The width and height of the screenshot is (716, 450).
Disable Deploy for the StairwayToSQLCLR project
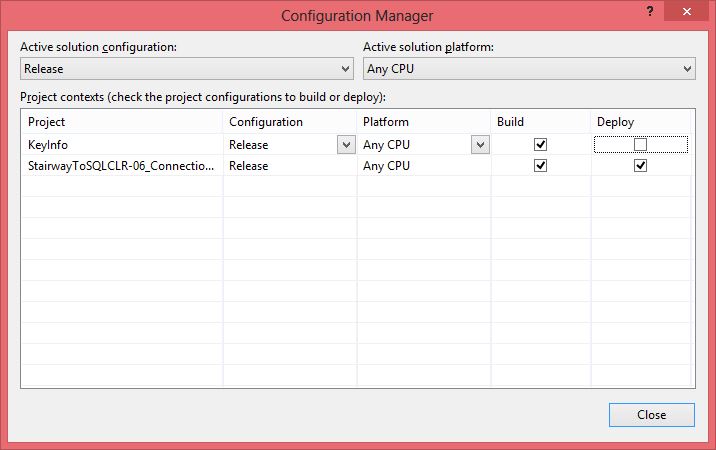tap(640, 166)
